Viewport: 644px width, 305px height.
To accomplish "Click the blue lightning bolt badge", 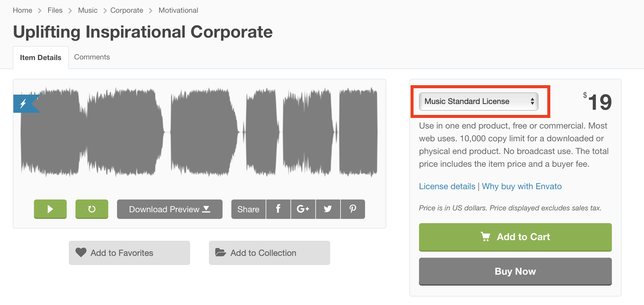I will pos(24,104).
